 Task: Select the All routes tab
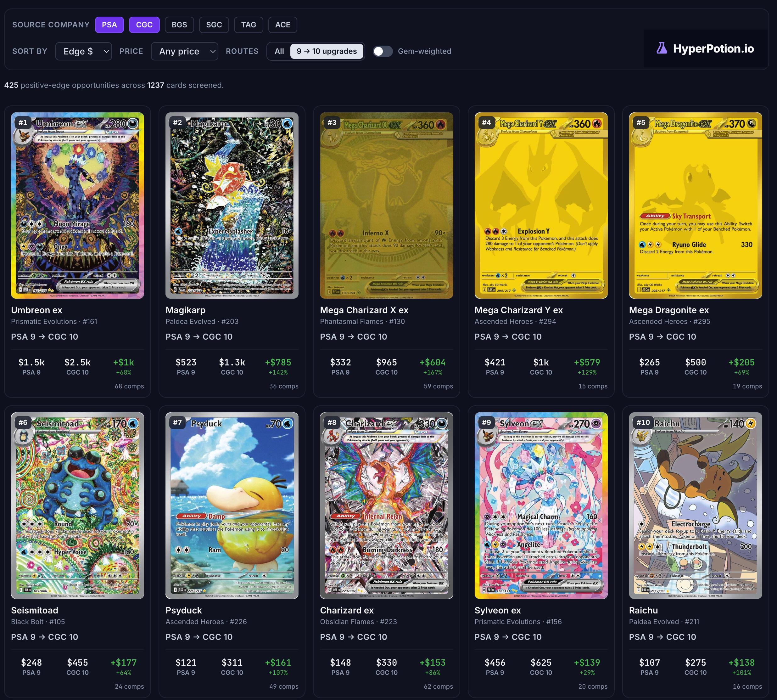coord(279,51)
